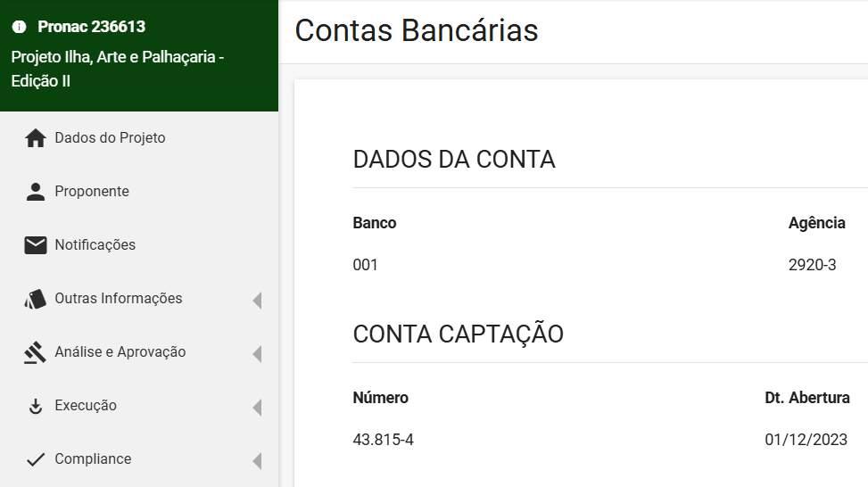Click the Pronac 236613 header text
This screenshot has height=487, width=868.
pos(91,27)
